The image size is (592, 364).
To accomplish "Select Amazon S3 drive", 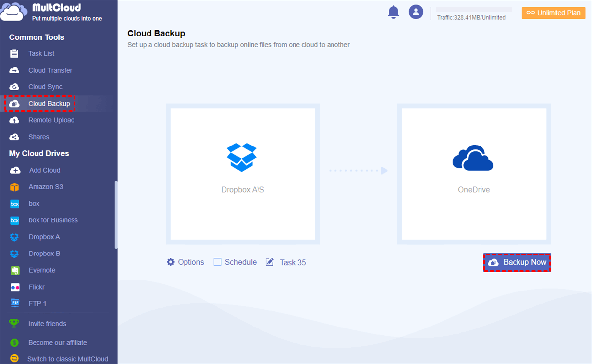I will coord(46,187).
